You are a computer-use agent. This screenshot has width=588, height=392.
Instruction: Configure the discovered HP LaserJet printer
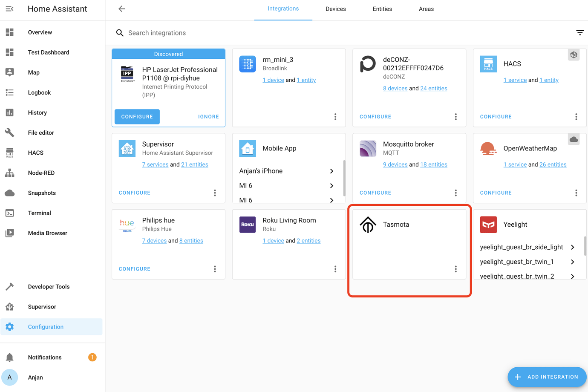point(137,117)
